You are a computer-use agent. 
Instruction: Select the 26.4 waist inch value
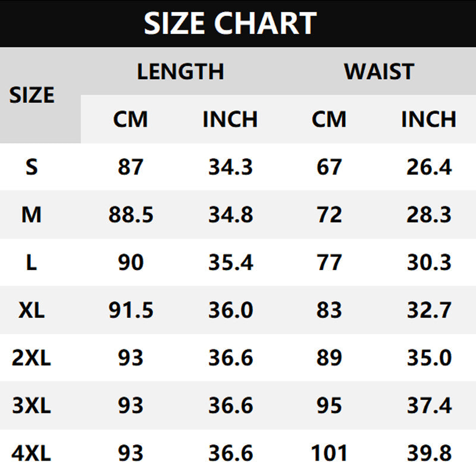pyautogui.click(x=429, y=167)
